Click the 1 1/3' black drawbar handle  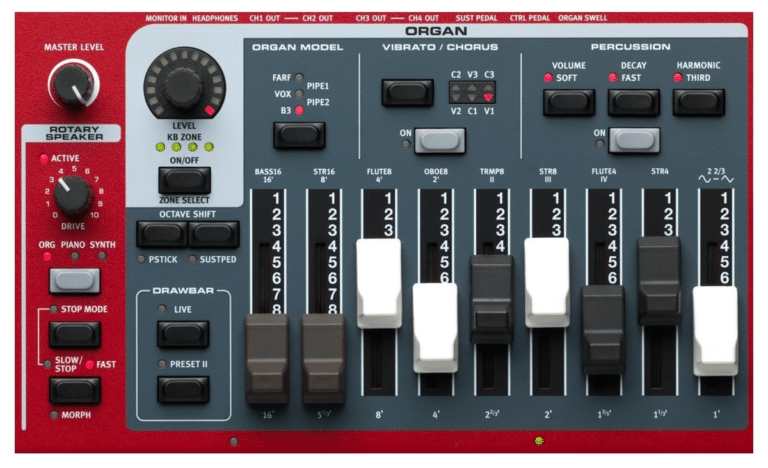tap(659, 281)
